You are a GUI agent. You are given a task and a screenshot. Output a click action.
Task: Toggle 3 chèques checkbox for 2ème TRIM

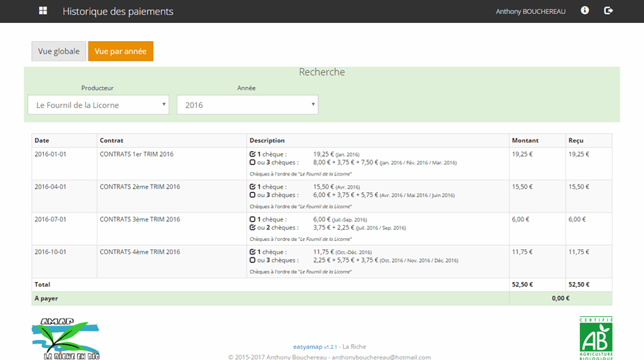click(x=252, y=195)
